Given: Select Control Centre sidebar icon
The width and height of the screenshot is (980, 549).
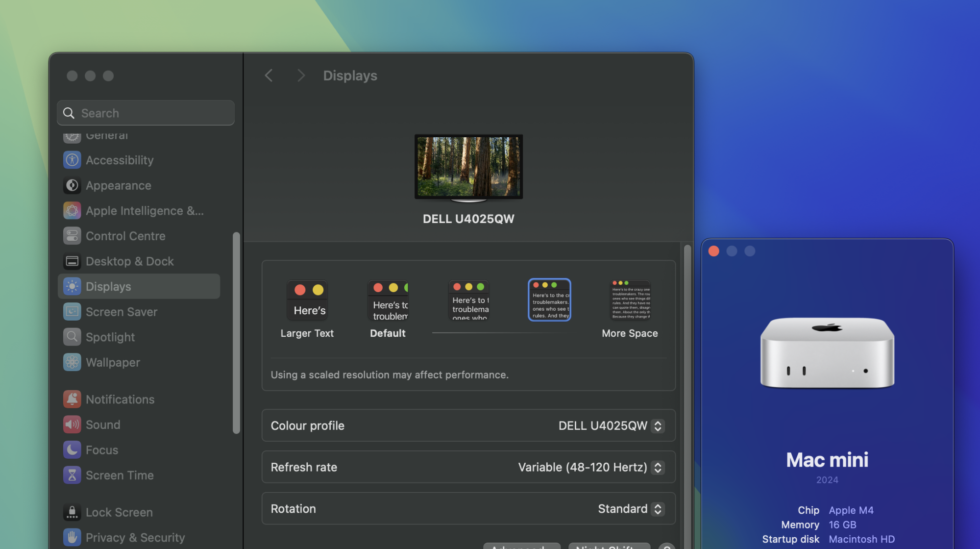Looking at the screenshot, I should click(72, 236).
